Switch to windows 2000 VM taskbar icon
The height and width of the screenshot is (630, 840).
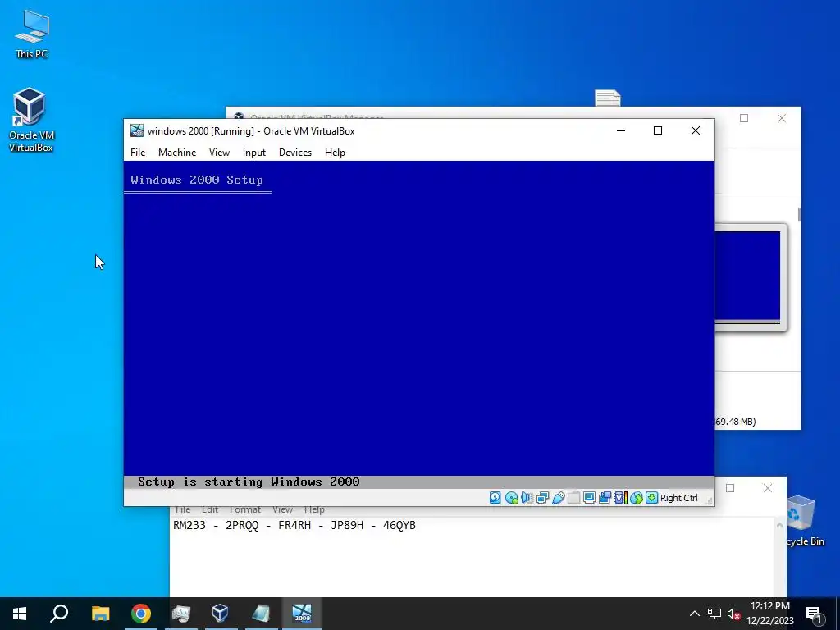click(302, 614)
